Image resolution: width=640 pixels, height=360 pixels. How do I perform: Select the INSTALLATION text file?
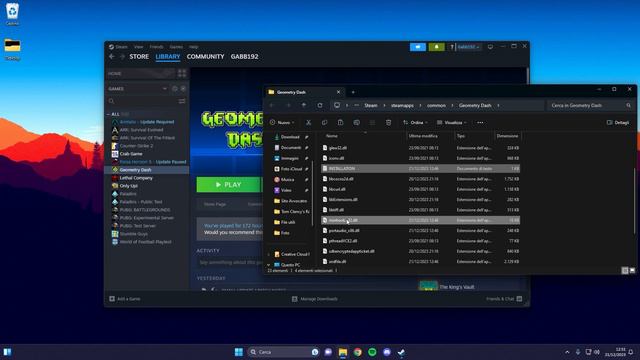(420, 169)
